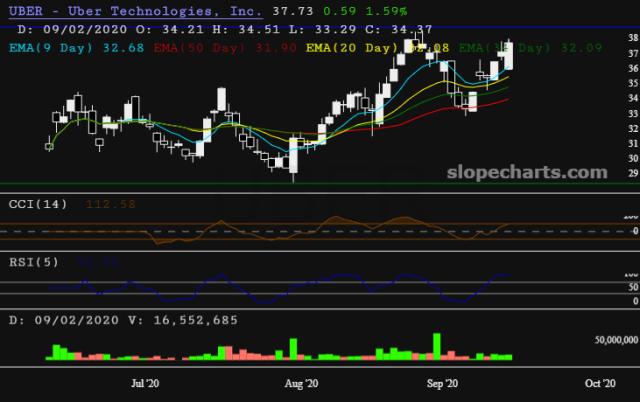
Task: Click the Jul '20 date axis label
Action: click(x=146, y=383)
